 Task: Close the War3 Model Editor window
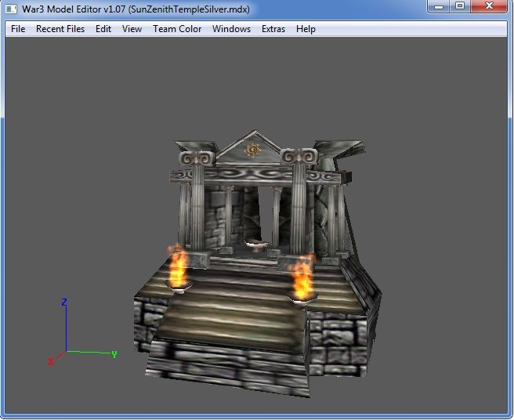[x=489, y=6]
